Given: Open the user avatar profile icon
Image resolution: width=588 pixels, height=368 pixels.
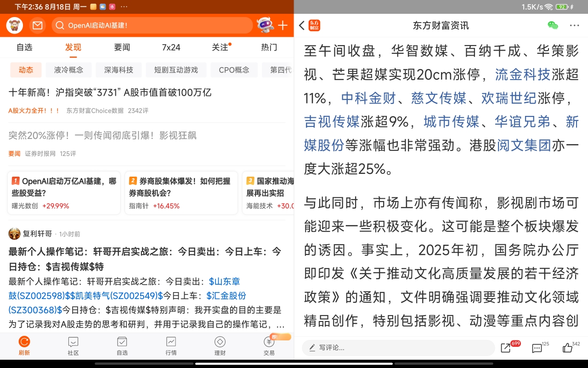Looking at the screenshot, I should click(x=15, y=25).
